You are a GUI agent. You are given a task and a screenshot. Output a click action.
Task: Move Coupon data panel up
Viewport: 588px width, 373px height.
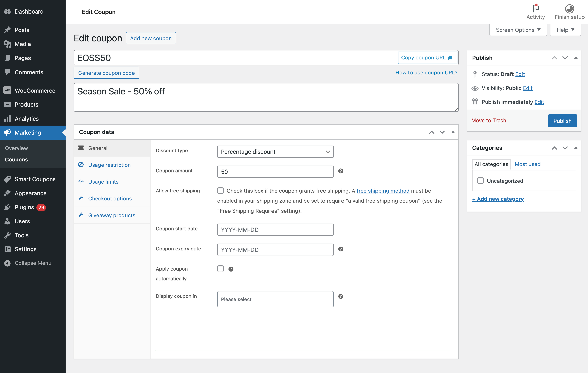coord(431,132)
